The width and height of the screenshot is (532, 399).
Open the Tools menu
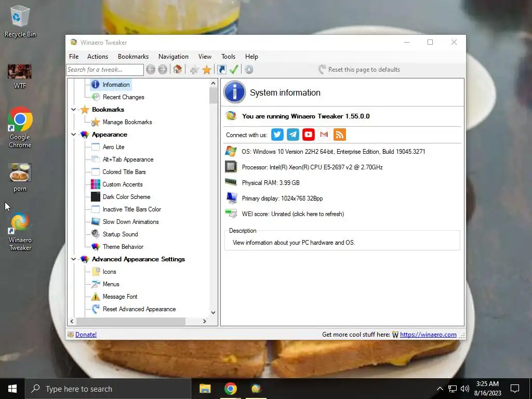tap(229, 57)
